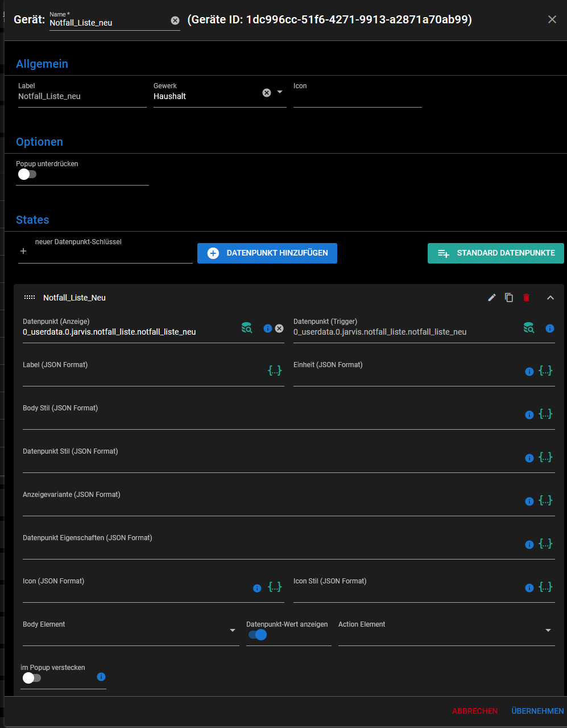Delete the Notfall_Liste_Neu state with trash icon
This screenshot has height=728, width=567.
pos(526,298)
